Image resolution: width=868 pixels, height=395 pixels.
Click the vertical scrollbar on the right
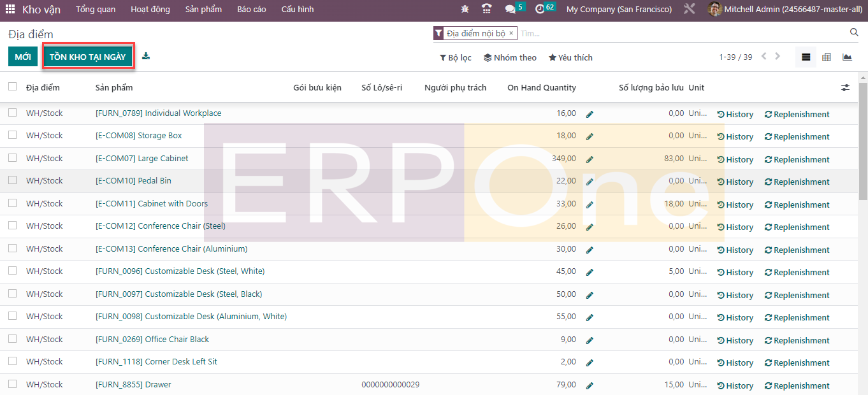tap(863, 140)
